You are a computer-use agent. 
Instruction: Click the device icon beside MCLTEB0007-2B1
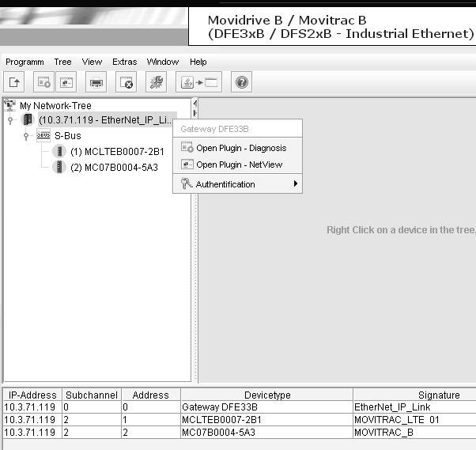click(x=59, y=151)
